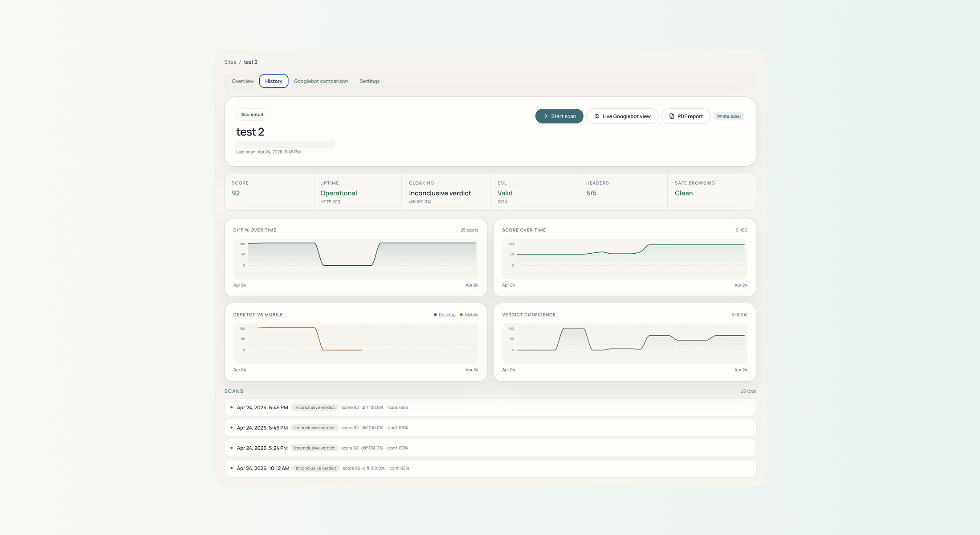Click the arrow icon in Start scan
980x535 pixels.
[545, 116]
